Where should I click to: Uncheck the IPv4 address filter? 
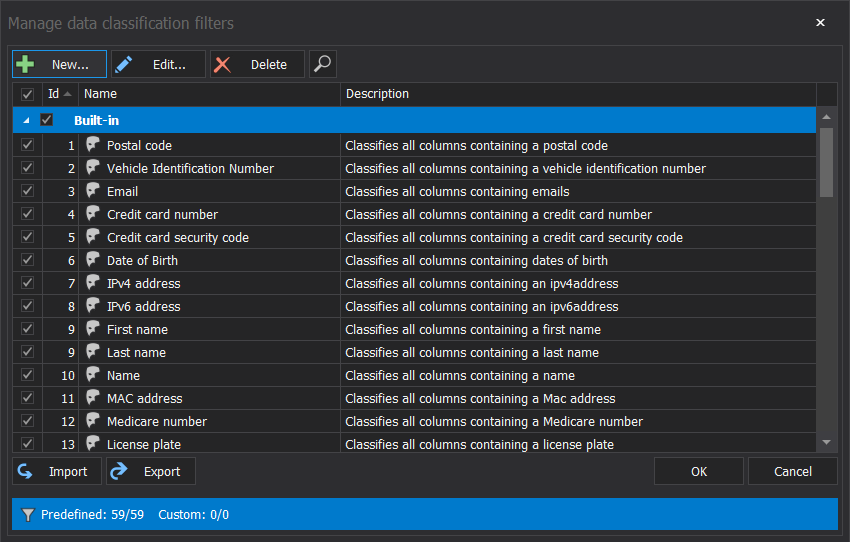(x=27, y=283)
